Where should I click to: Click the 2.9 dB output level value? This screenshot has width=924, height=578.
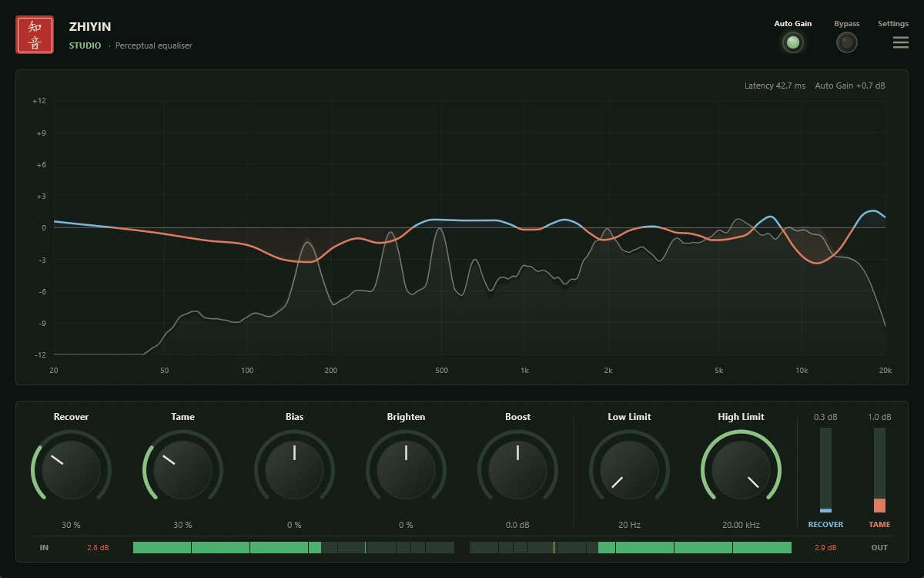click(825, 548)
